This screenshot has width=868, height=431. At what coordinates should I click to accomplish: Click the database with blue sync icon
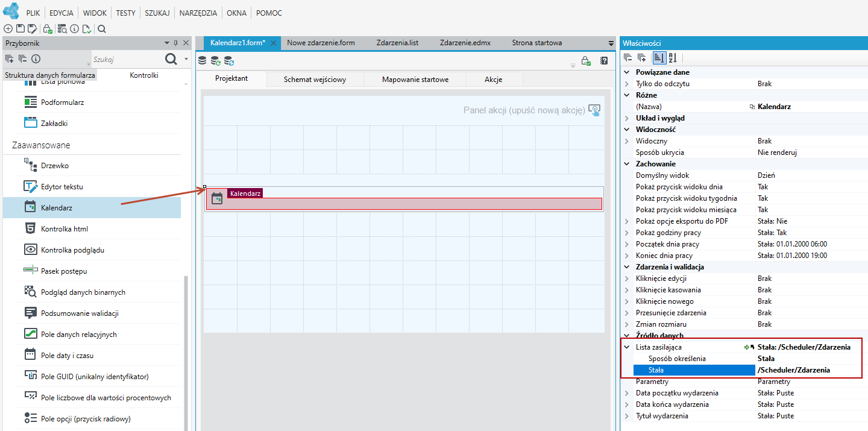pos(229,60)
